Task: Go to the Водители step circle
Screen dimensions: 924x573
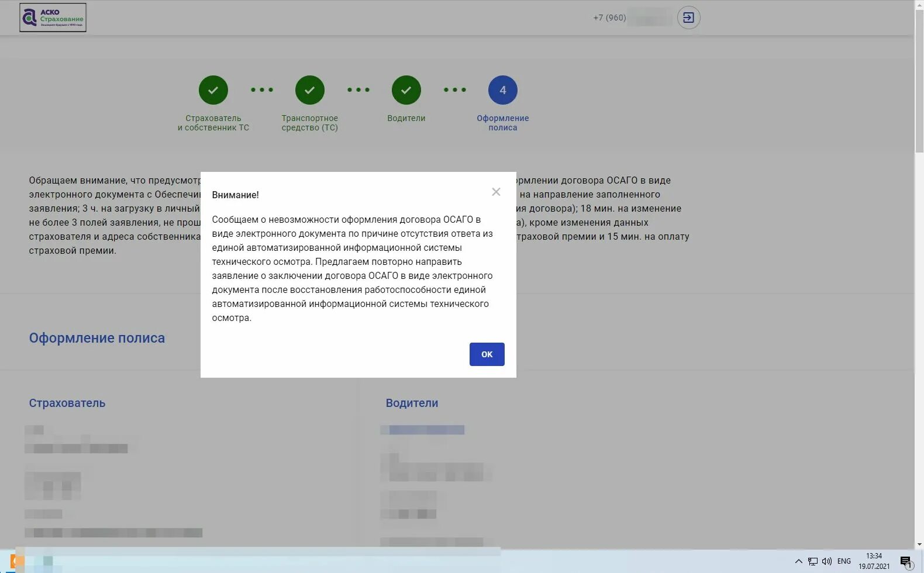Action: (406, 90)
